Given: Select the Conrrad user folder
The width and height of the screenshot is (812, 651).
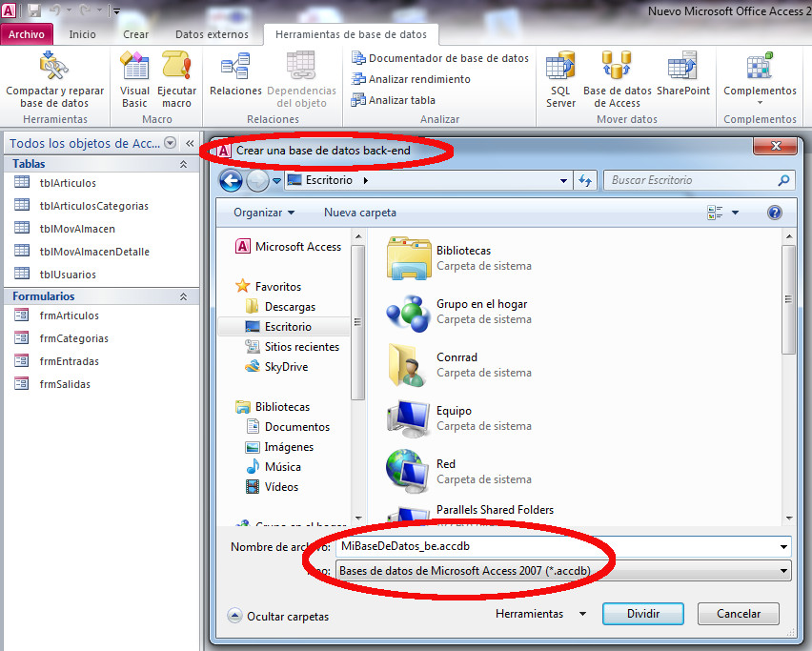Looking at the screenshot, I should (x=458, y=365).
